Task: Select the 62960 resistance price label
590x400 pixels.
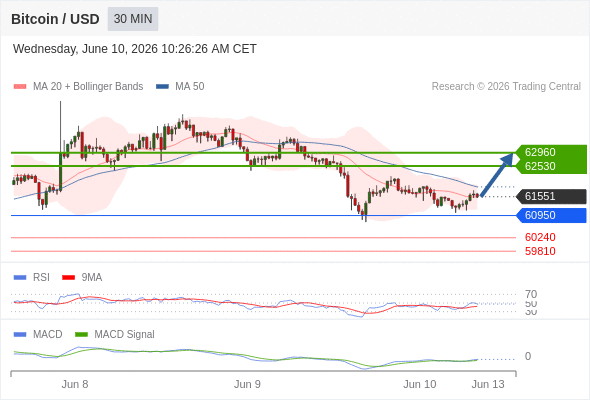Action: coord(540,152)
